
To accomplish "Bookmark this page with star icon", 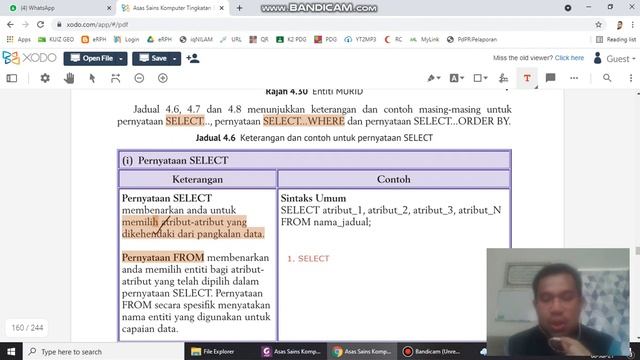I will click(x=598, y=24).
